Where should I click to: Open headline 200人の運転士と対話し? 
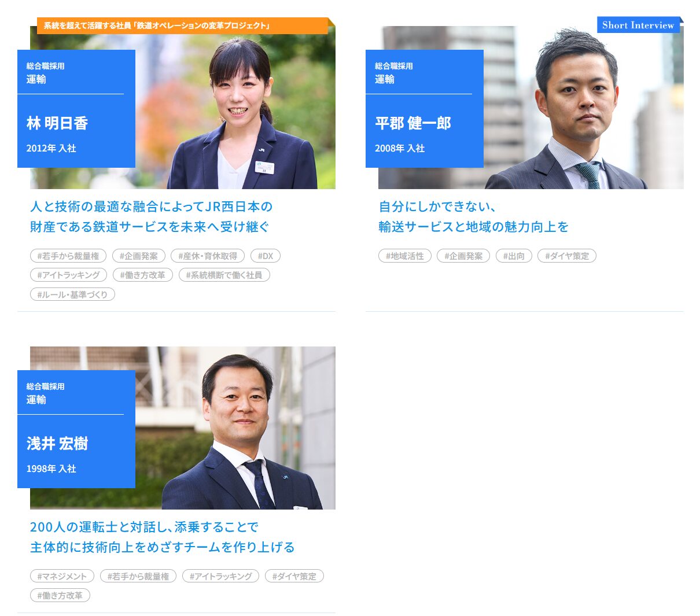pos(163,537)
